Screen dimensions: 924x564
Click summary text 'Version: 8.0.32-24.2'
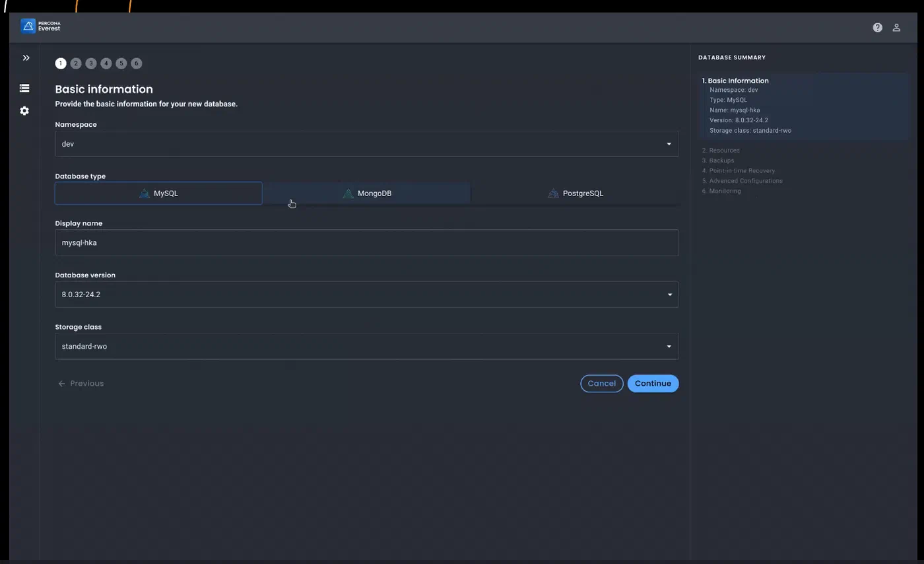739,120
